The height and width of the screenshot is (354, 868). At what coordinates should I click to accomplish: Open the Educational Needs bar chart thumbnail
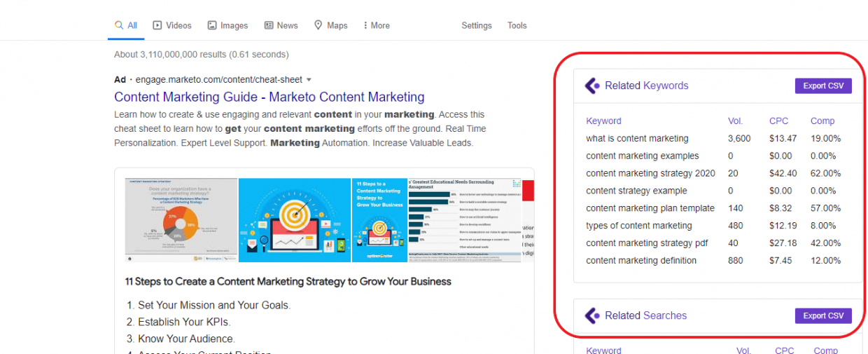[465, 220]
